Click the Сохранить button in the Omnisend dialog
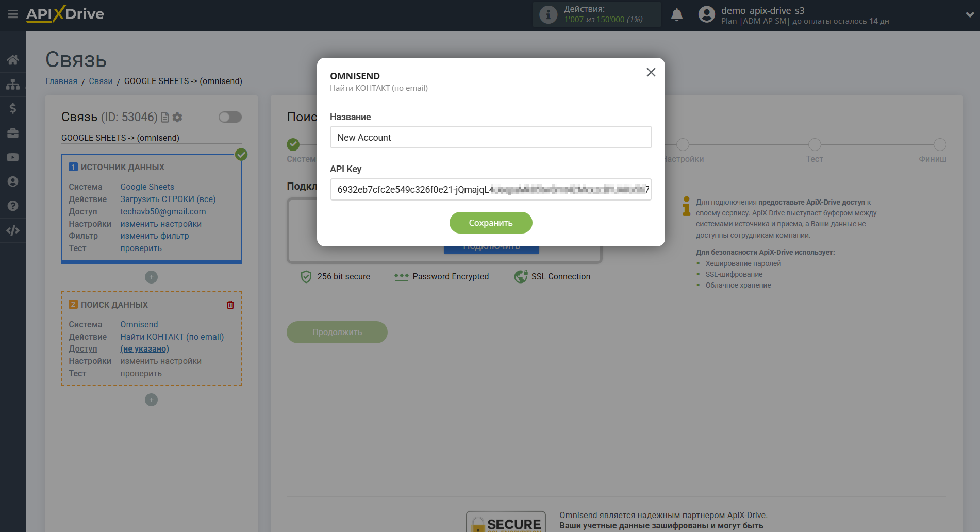This screenshot has height=532, width=980. tap(491, 223)
